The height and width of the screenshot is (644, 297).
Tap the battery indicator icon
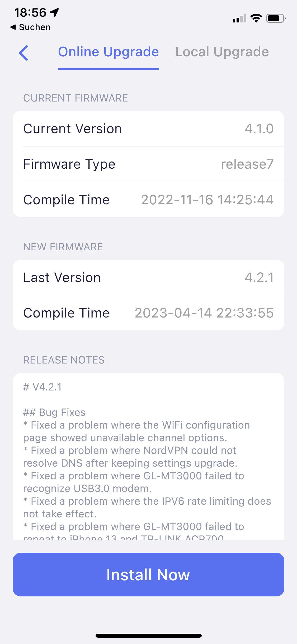point(276,18)
